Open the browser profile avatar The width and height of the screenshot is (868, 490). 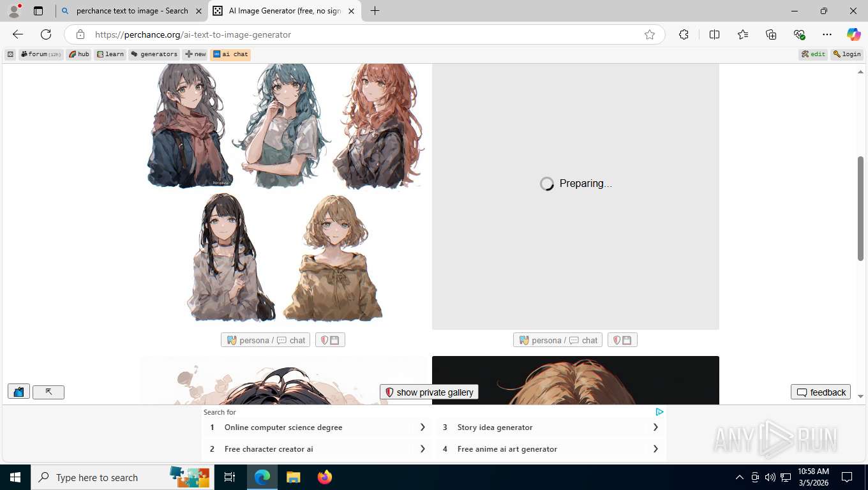tap(14, 11)
